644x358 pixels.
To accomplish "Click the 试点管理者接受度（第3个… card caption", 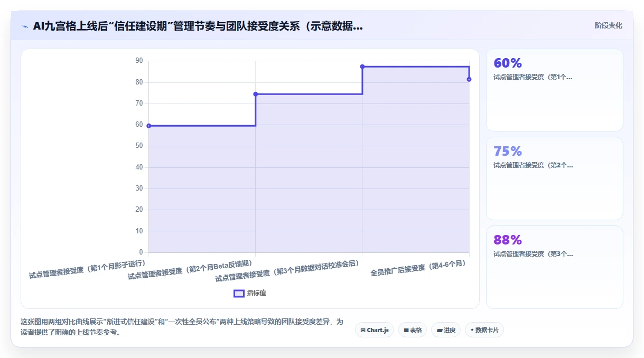I will tap(533, 254).
